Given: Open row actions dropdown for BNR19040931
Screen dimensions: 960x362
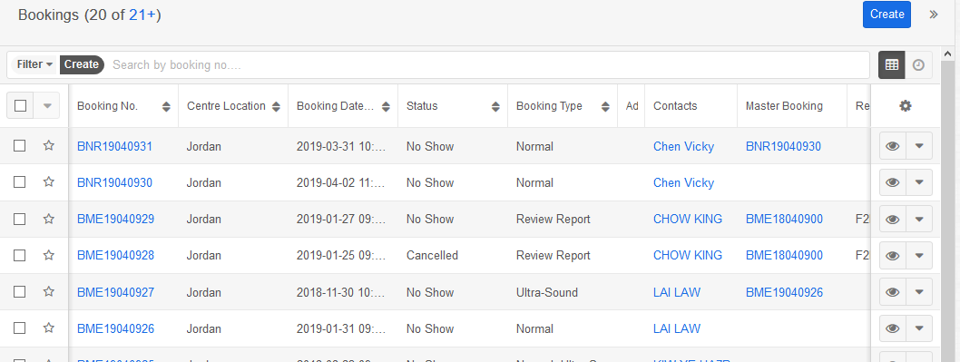Looking at the screenshot, I should click(919, 146).
